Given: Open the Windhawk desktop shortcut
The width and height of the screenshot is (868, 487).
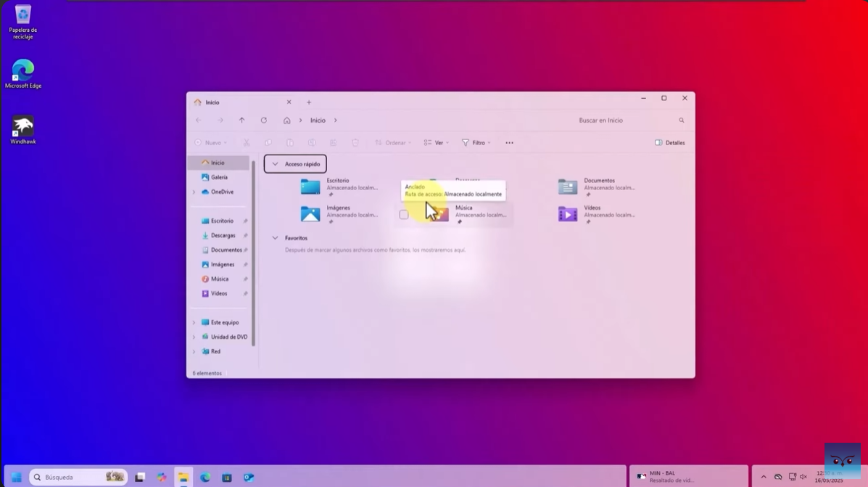Looking at the screenshot, I should click(23, 130).
